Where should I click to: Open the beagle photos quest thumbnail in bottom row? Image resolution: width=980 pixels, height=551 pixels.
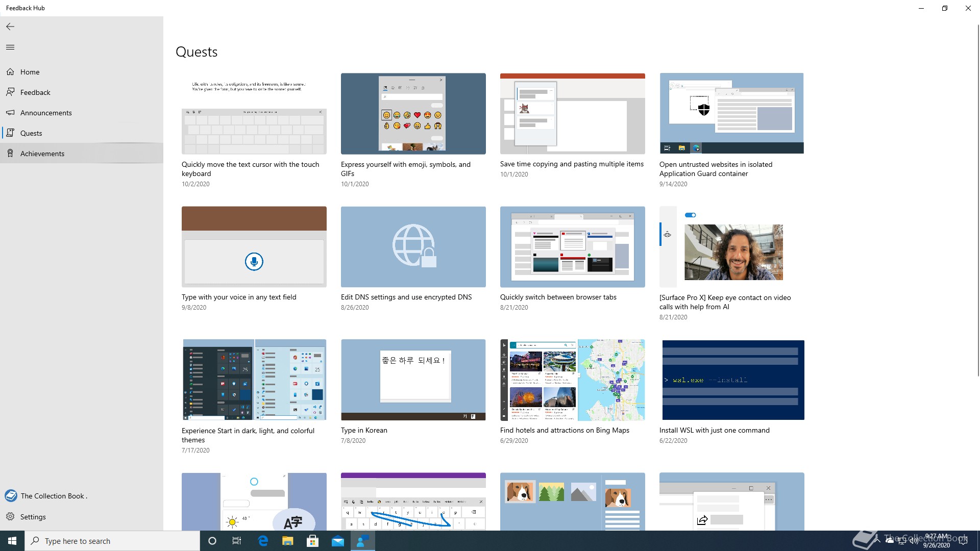(573, 502)
